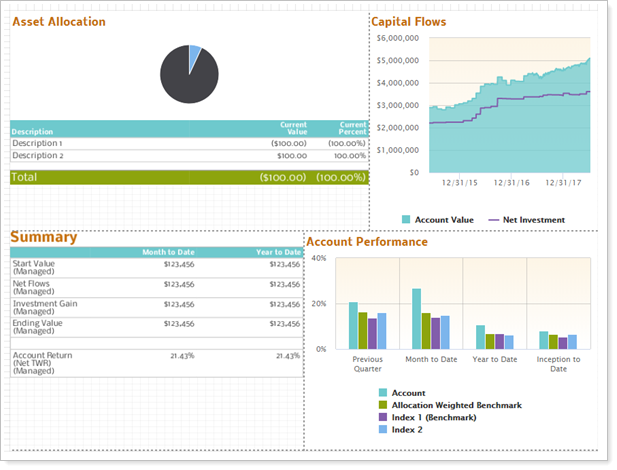Click the Net Investment legend line marker
617x470 pixels.
[493, 220]
